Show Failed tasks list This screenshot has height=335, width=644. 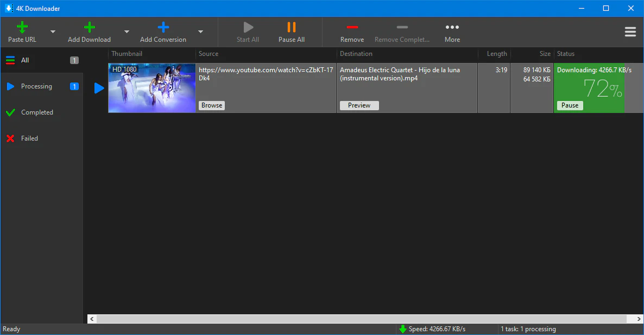pos(29,138)
